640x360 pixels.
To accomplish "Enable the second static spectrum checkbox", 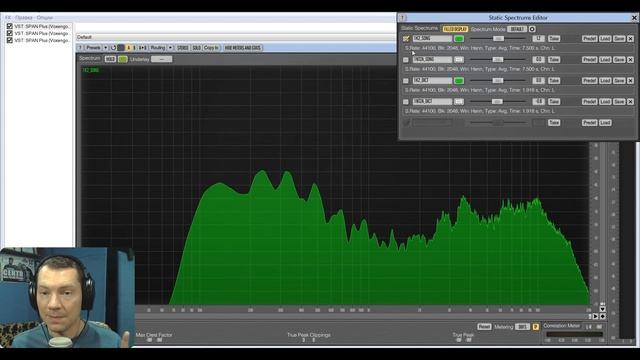I will (x=406, y=60).
